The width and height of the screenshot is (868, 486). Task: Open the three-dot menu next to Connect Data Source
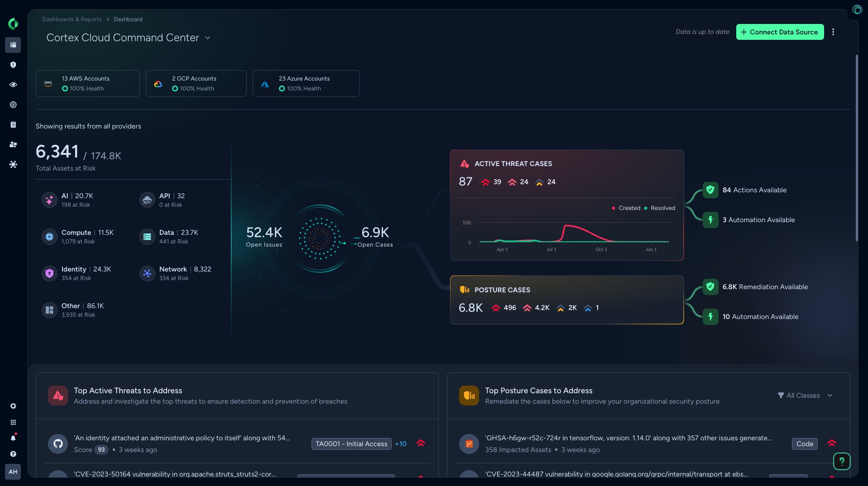click(833, 32)
